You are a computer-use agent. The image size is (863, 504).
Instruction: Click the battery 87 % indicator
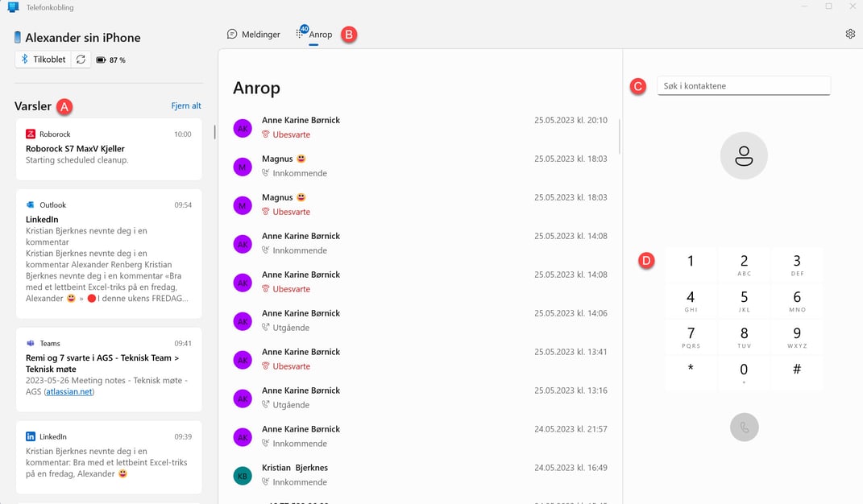110,60
